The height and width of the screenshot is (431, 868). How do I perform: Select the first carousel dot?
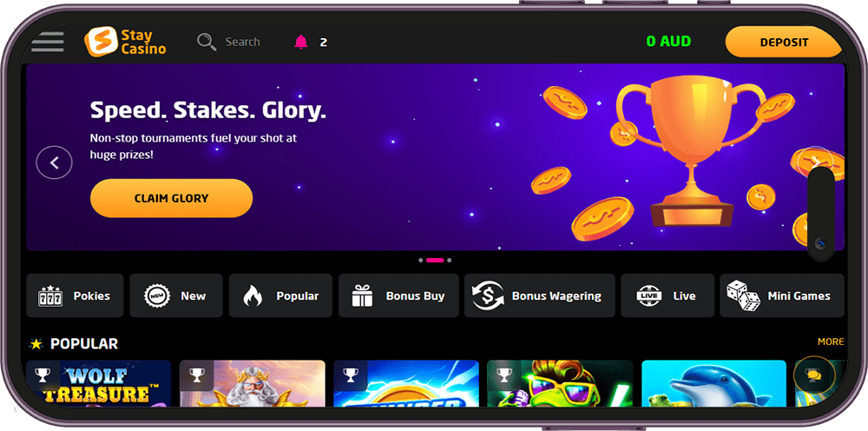(x=421, y=260)
